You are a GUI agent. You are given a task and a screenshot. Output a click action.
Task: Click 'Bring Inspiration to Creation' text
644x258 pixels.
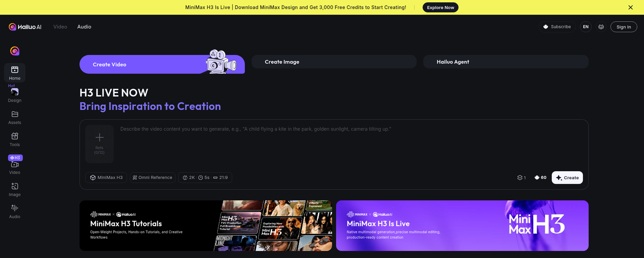pyautogui.click(x=150, y=106)
